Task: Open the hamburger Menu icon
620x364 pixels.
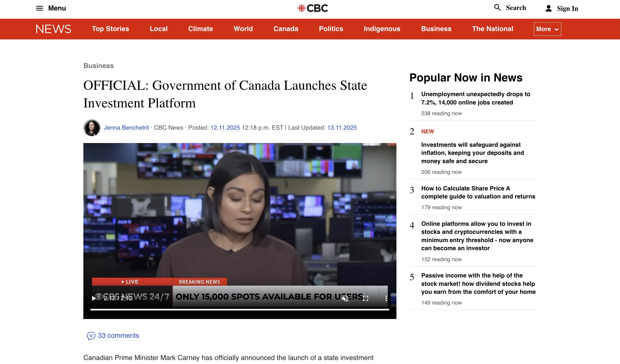Action: [40, 8]
